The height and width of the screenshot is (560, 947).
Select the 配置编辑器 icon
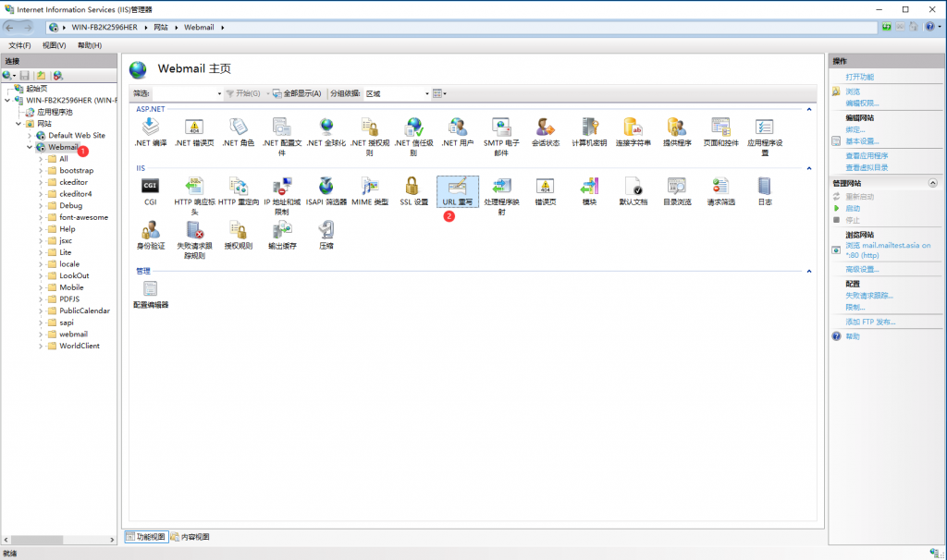pos(151,295)
